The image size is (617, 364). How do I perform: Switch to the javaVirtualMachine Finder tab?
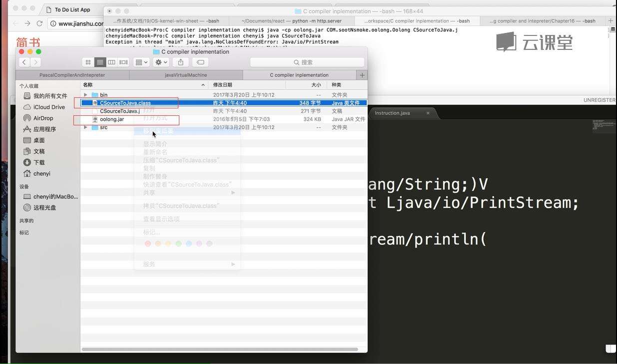pos(186,75)
